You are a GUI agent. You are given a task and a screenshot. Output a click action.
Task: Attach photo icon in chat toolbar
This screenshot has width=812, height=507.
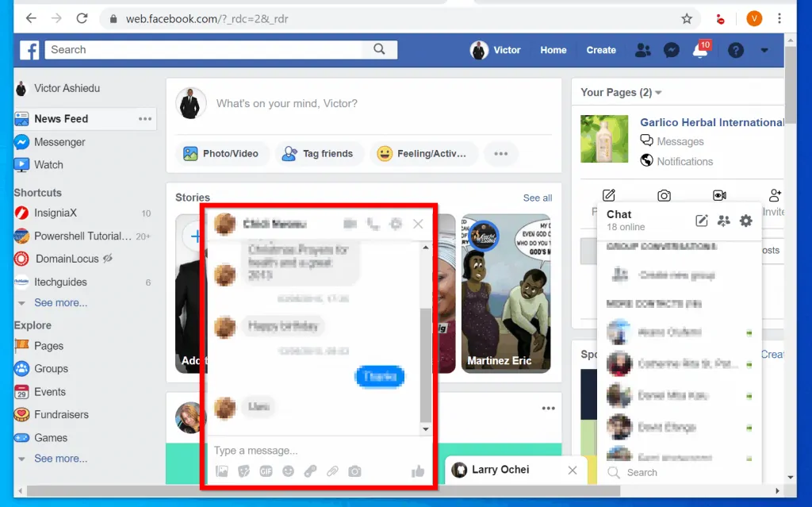tap(222, 471)
